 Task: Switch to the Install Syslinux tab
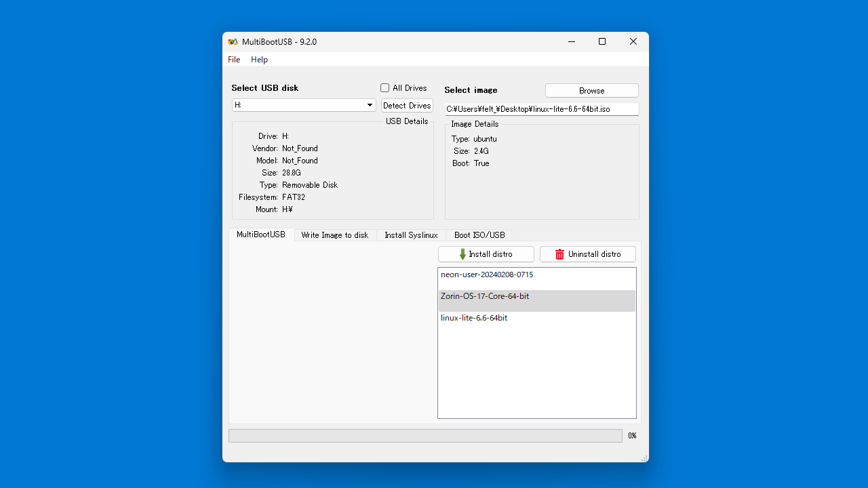point(411,235)
